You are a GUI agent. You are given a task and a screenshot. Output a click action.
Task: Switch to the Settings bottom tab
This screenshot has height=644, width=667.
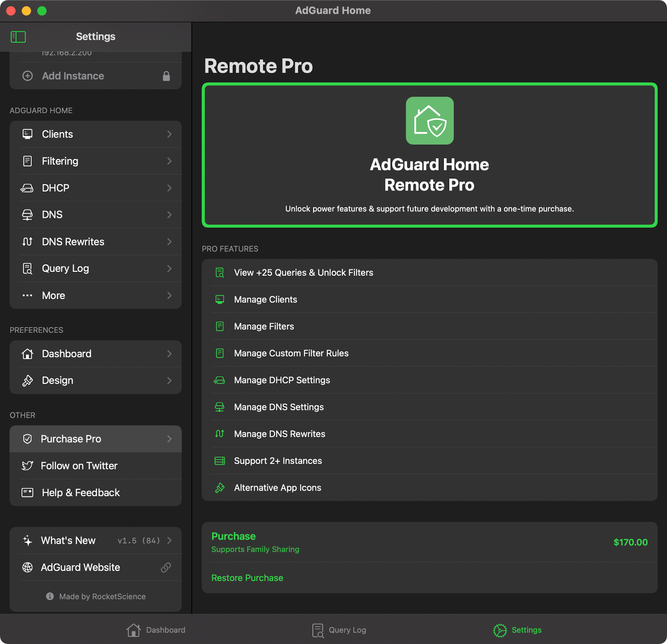coord(517,630)
